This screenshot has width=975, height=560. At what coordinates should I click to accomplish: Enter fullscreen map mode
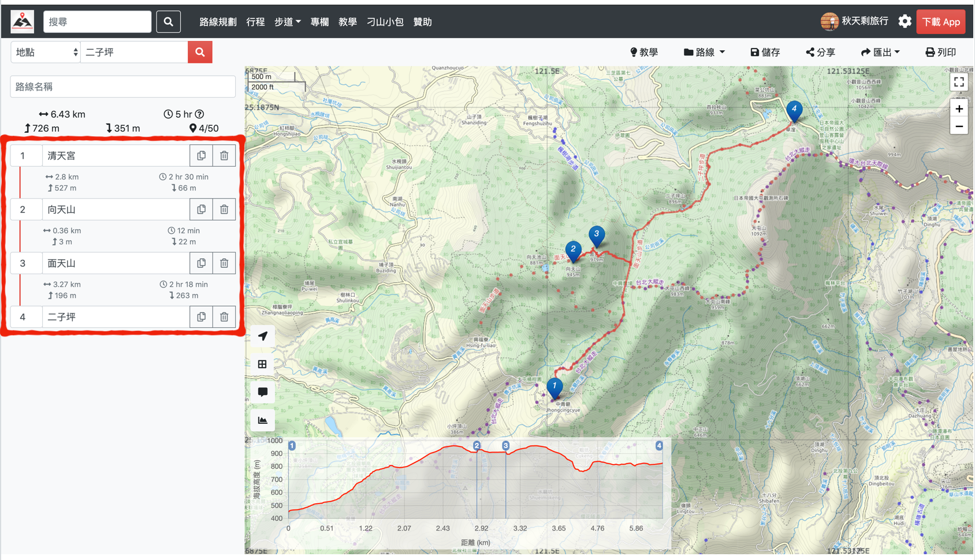pyautogui.click(x=959, y=82)
